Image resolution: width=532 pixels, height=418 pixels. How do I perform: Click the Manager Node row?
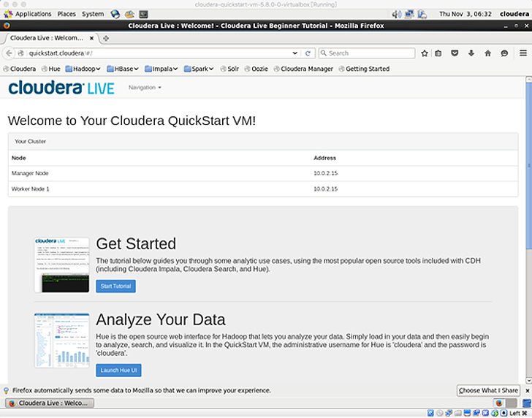263,173
